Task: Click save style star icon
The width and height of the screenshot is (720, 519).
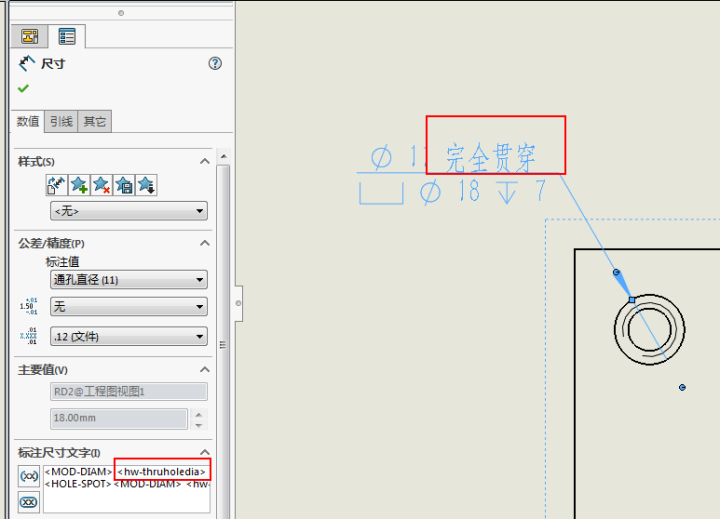Action: coord(123,185)
